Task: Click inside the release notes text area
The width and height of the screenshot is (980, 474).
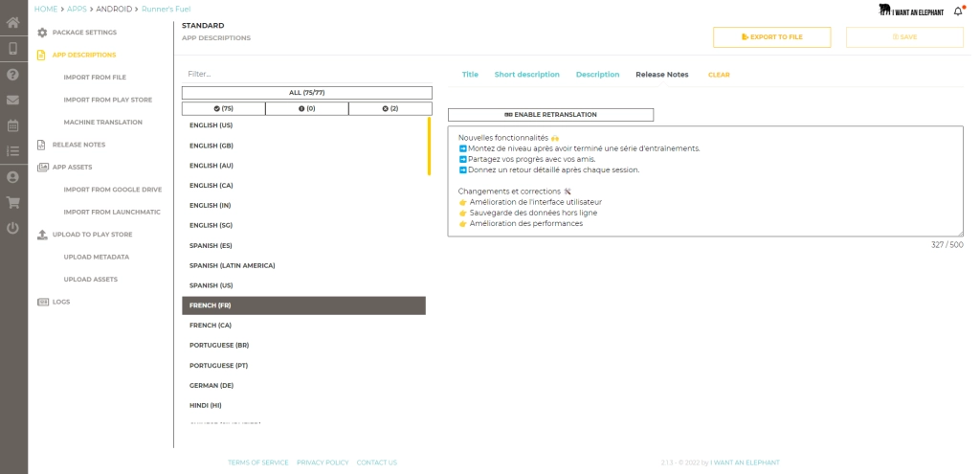Action: (705, 181)
